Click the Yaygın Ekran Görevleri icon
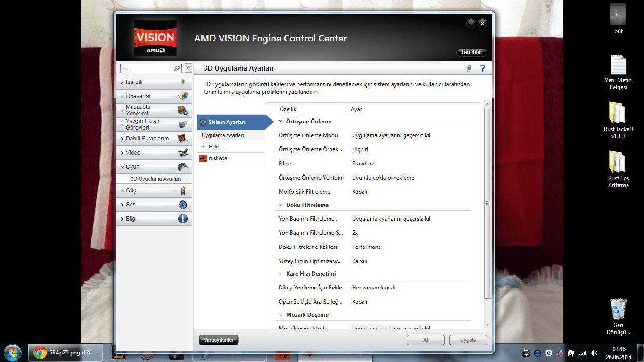 tap(183, 124)
